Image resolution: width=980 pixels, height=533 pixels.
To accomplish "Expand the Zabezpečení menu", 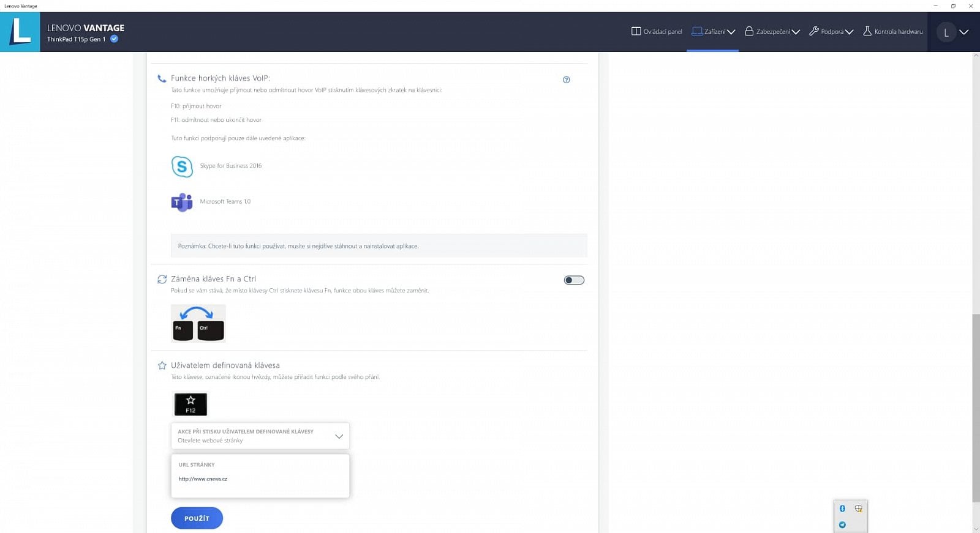I will pyautogui.click(x=772, y=32).
